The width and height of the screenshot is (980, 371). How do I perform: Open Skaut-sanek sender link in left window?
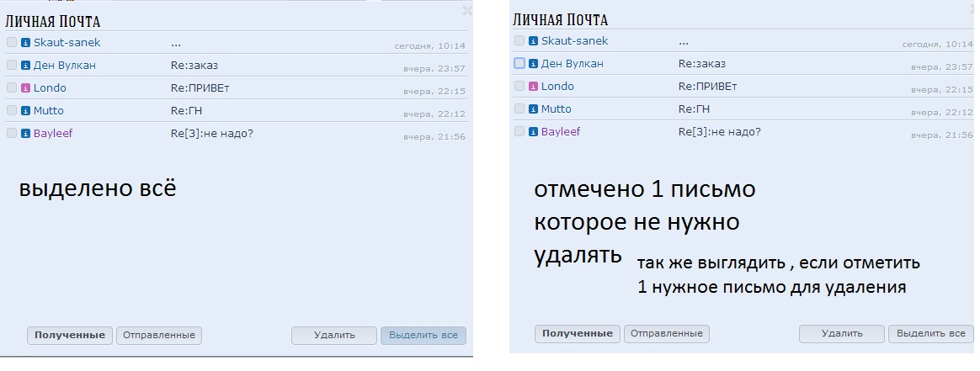(67, 42)
